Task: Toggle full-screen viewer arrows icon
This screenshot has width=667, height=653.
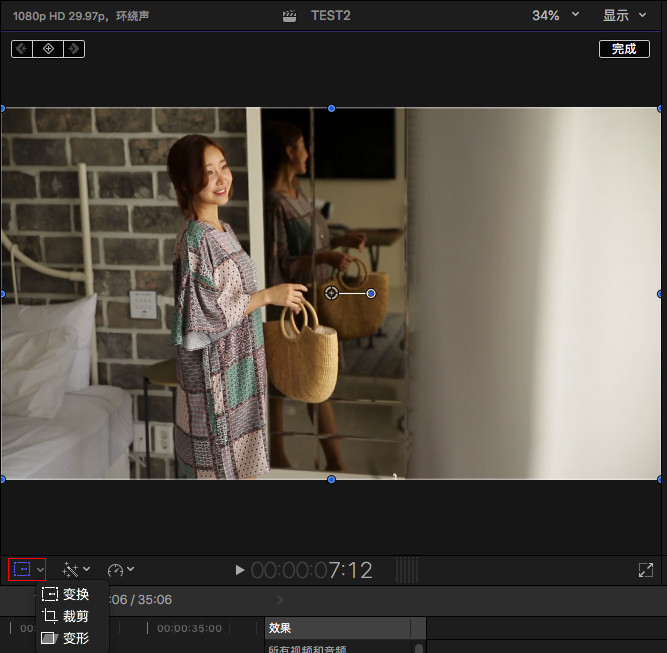Action: pyautogui.click(x=646, y=570)
